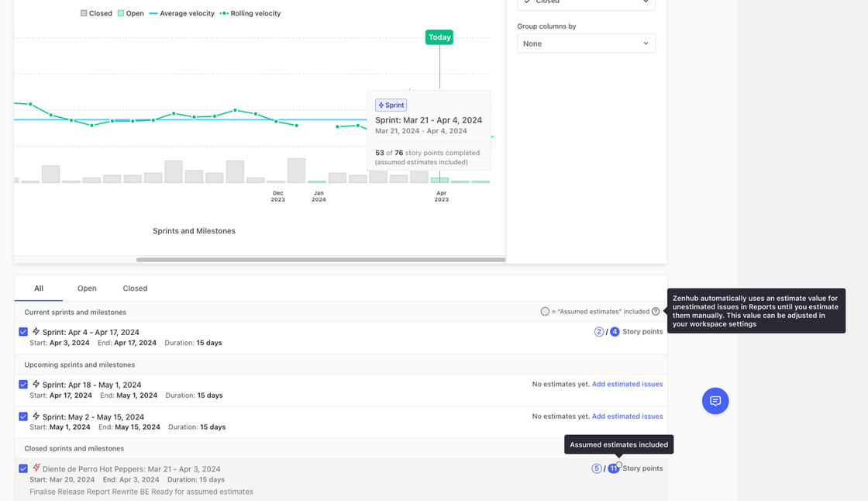Image resolution: width=868 pixels, height=501 pixels.
Task: Open Sprint: Apr 18 - May 1, 2024 title
Action: click(x=92, y=385)
